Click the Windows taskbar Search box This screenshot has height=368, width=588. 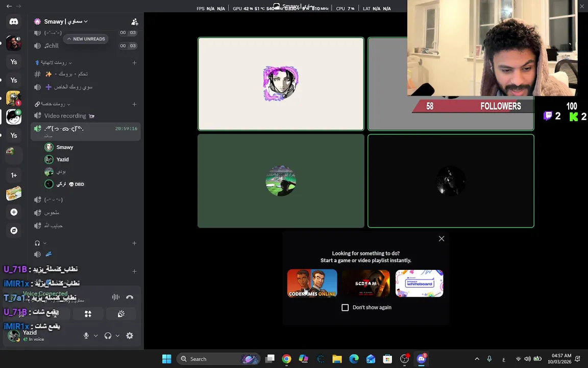click(x=218, y=359)
